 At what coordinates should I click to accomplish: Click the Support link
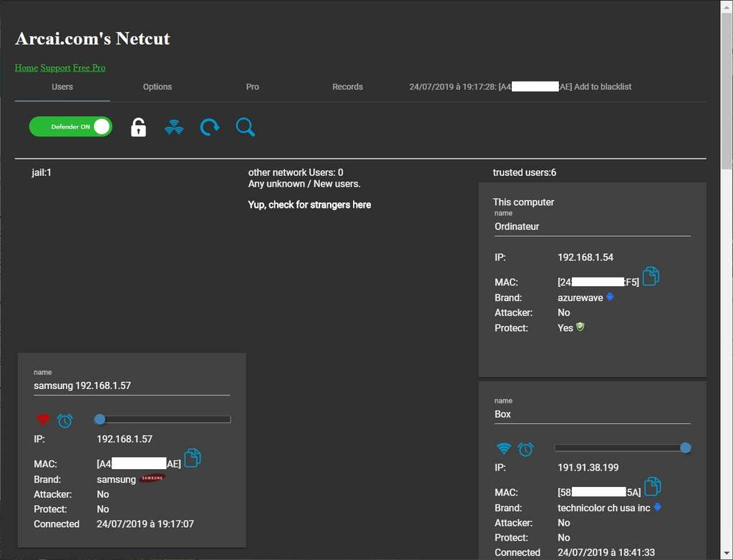tap(55, 67)
